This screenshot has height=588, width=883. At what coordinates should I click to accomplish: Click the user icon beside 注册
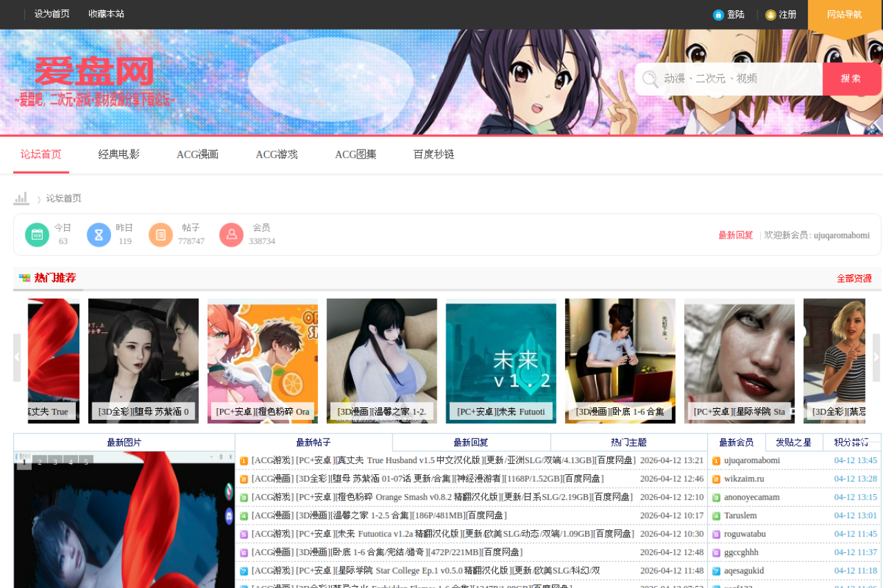771,14
